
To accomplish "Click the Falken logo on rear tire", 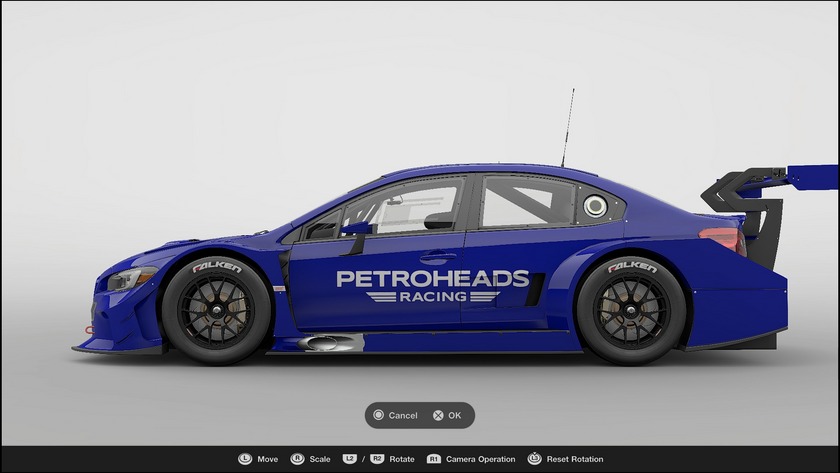I will pyautogui.click(x=632, y=266).
